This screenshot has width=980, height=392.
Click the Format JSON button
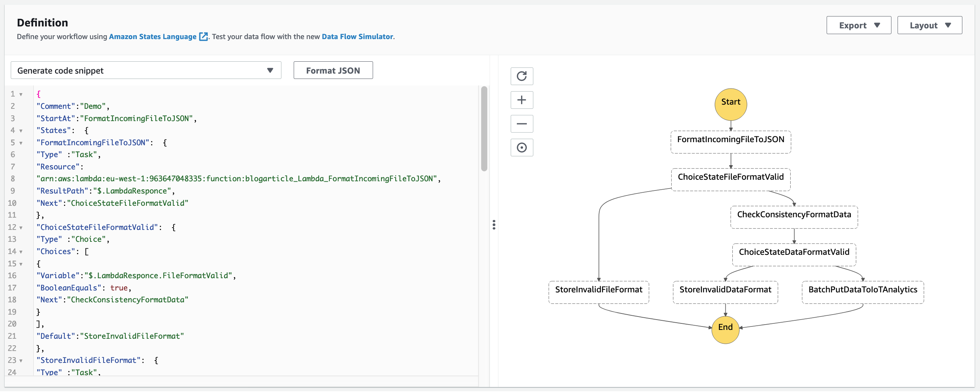point(333,70)
